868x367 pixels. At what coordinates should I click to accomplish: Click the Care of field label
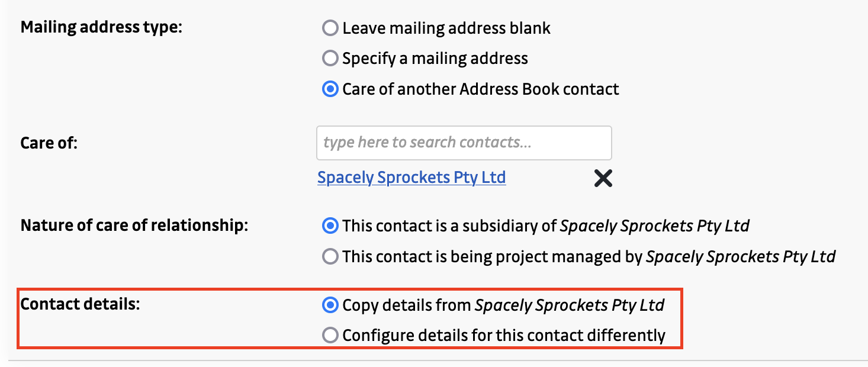click(49, 143)
